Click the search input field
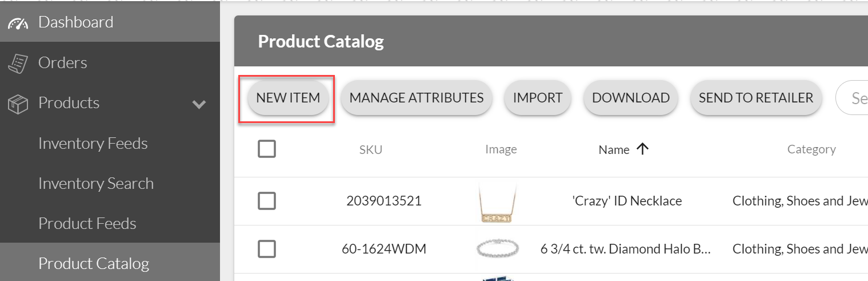The width and height of the screenshot is (868, 281). [854, 98]
